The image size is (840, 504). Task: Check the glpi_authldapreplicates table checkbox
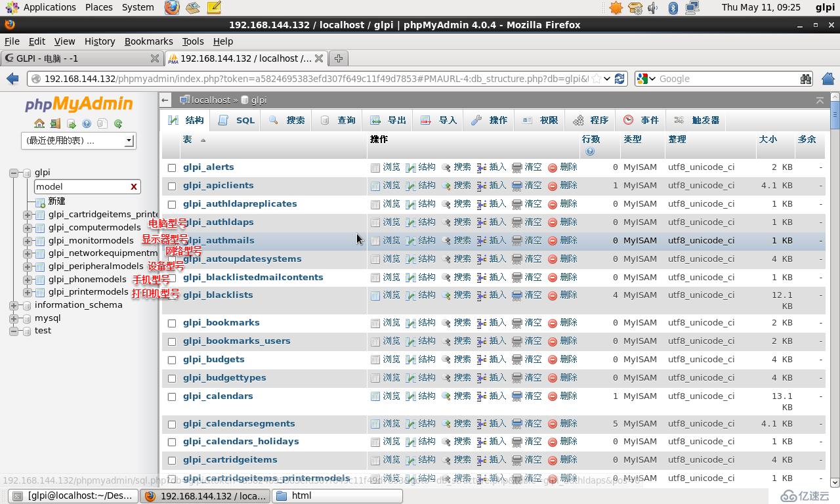(x=172, y=205)
